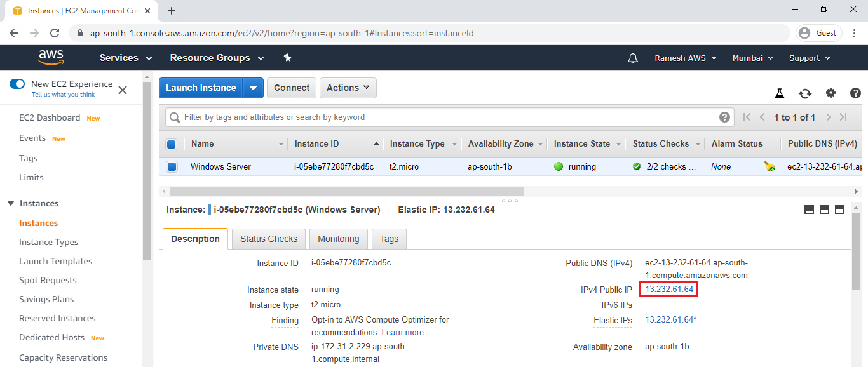
Task: Click the Elastic IPs 13.232.61.64* link
Action: coord(670,320)
